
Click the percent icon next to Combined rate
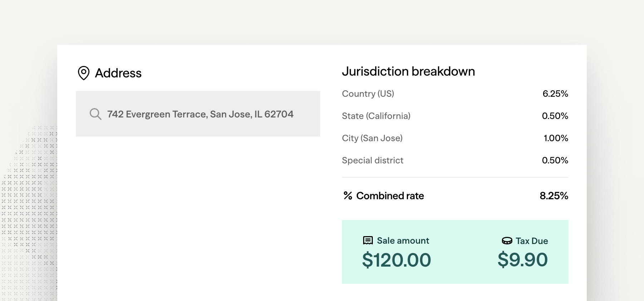(348, 196)
